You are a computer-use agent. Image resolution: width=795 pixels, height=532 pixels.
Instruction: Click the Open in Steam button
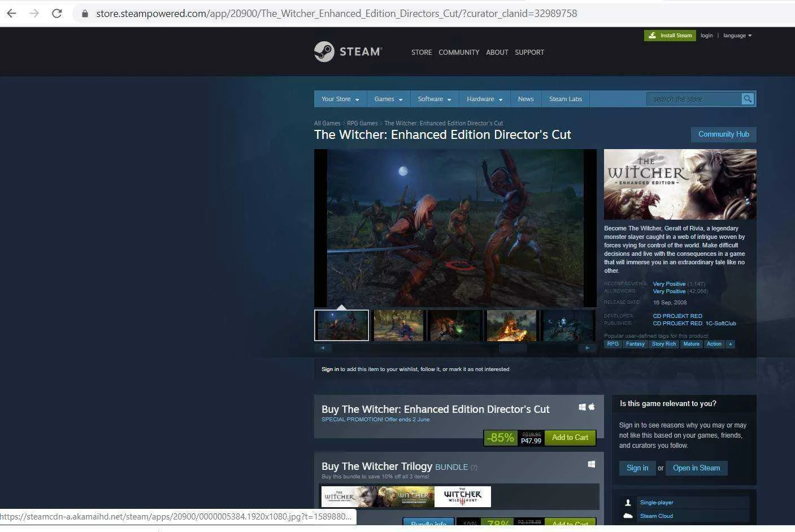click(696, 468)
